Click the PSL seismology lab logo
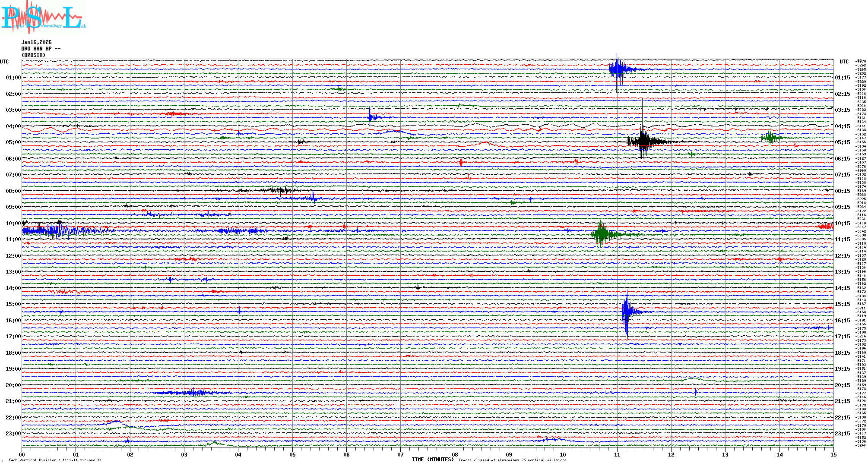 click(42, 17)
